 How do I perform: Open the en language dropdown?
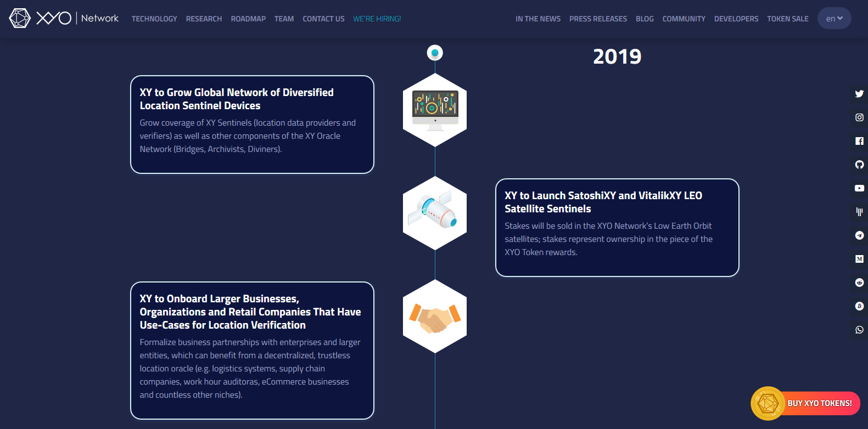point(834,18)
